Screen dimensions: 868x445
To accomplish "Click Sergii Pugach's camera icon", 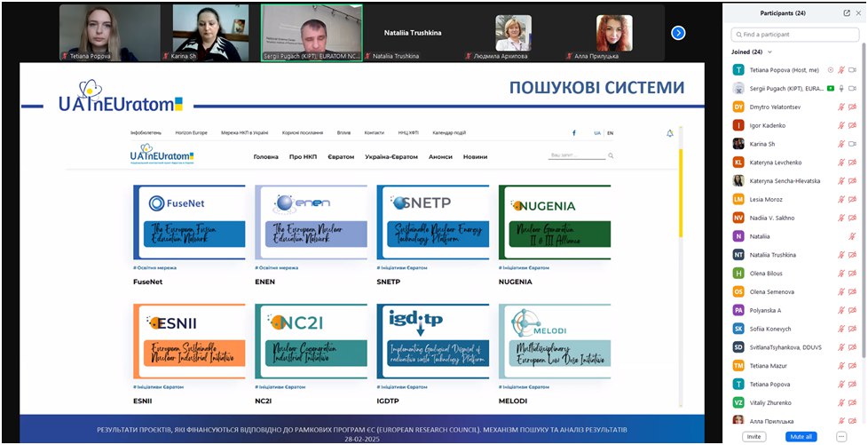I will (853, 88).
